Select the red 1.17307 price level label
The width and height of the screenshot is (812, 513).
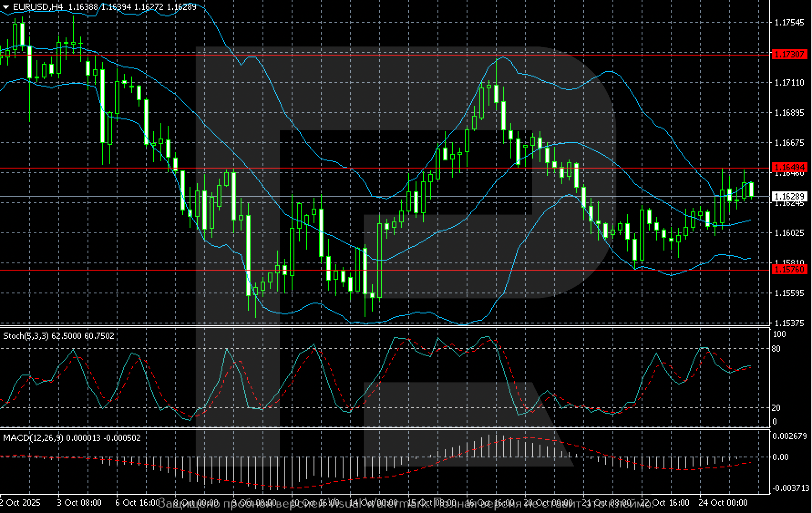tap(788, 55)
